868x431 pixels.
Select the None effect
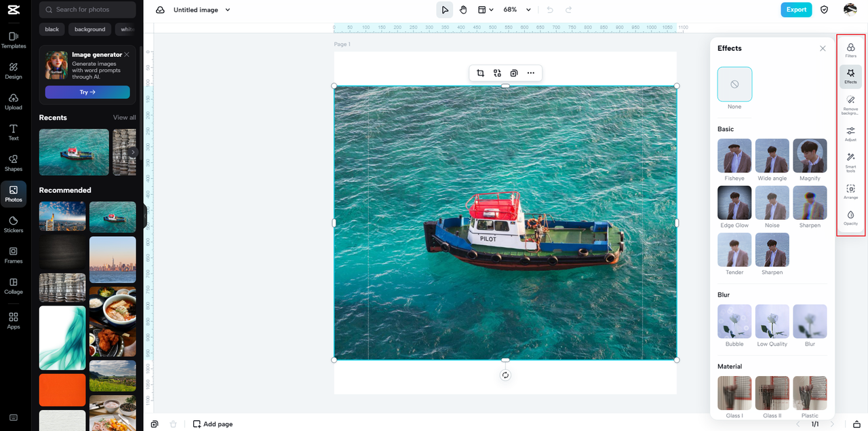click(734, 84)
